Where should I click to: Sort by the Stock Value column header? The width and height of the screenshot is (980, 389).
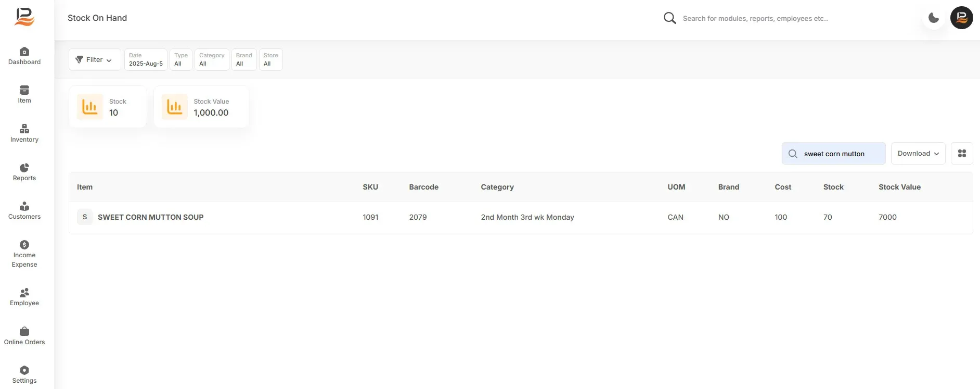(x=899, y=187)
